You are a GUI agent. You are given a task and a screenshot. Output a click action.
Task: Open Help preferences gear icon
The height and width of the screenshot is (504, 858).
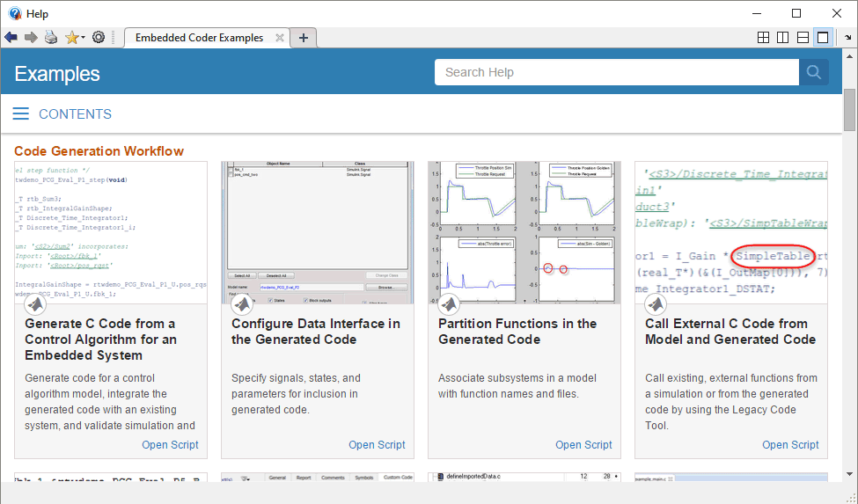click(99, 38)
